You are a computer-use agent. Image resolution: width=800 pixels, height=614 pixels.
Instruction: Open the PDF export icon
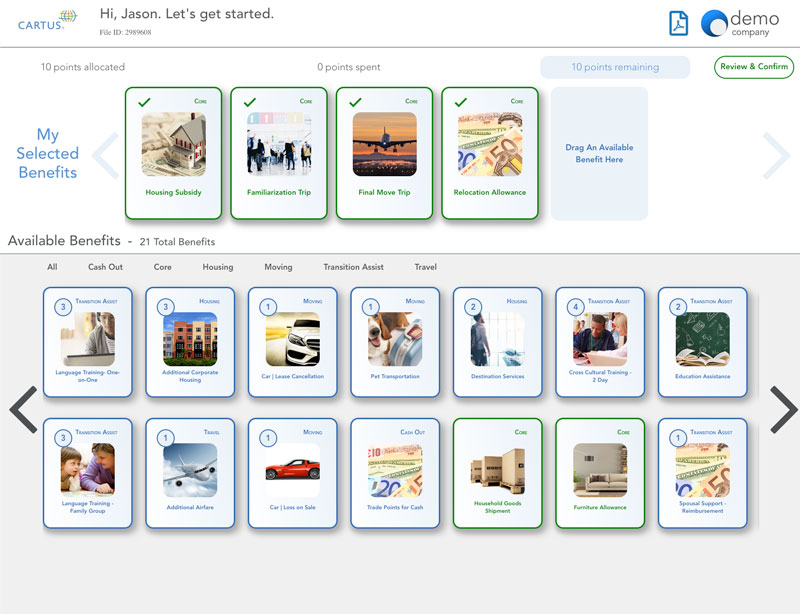(679, 23)
